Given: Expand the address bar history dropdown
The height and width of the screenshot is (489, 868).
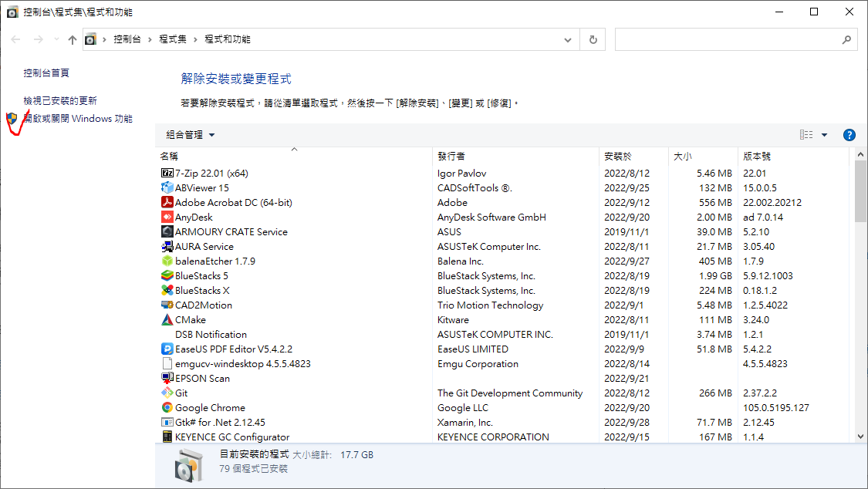Looking at the screenshot, I should tap(567, 40).
